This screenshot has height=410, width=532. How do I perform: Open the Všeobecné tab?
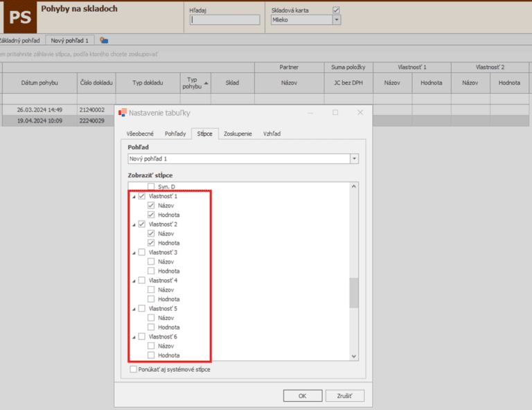pos(139,133)
